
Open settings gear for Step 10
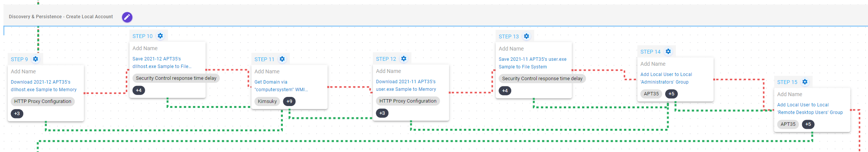click(160, 36)
